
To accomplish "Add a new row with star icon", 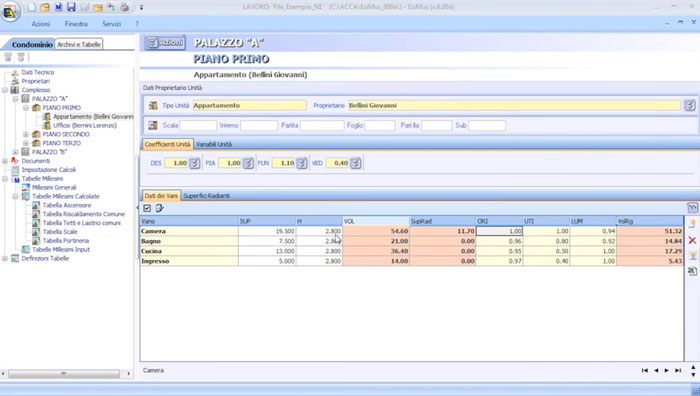I will click(692, 223).
